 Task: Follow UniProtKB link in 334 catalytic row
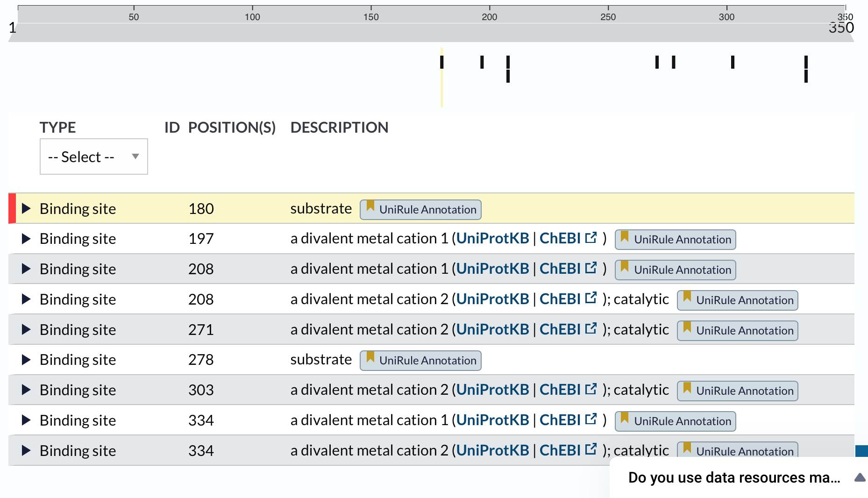(493, 450)
